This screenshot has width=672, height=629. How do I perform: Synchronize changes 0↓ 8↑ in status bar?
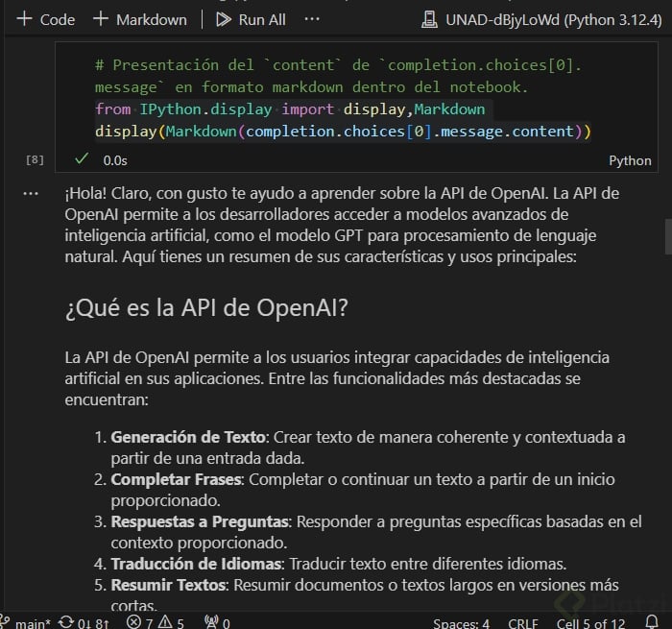[84, 622]
